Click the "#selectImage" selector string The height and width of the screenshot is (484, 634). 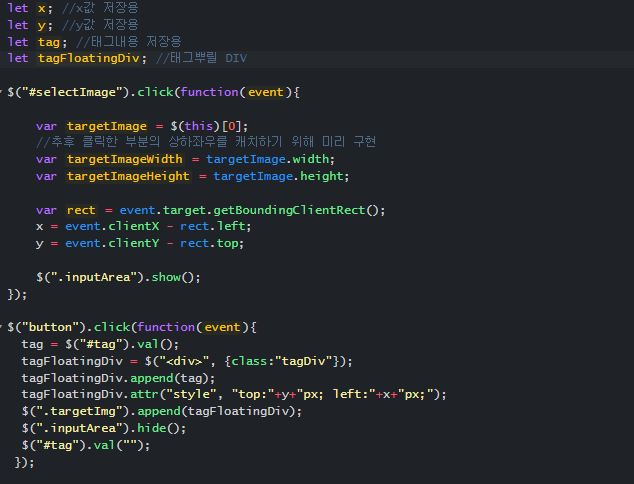coord(72,92)
